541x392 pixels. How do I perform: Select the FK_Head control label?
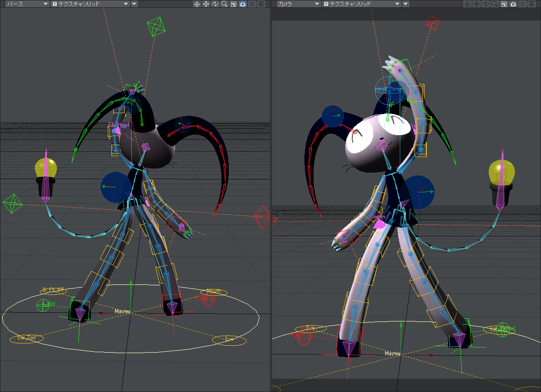pyautogui.click(x=119, y=125)
